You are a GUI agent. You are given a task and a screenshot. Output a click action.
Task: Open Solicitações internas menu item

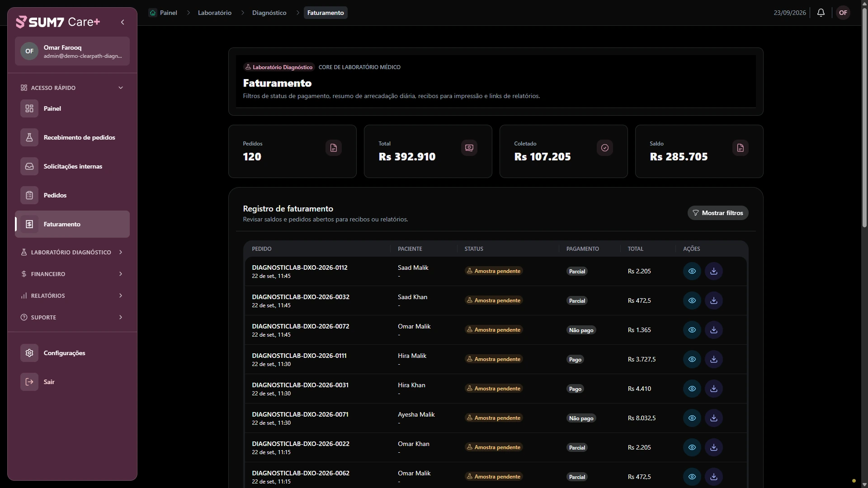72,166
